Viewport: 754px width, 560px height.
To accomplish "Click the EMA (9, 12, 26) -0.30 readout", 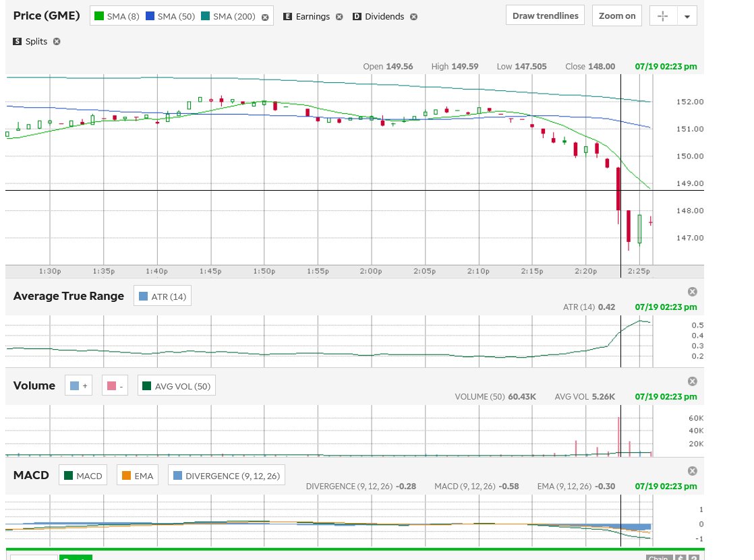I will [576, 486].
